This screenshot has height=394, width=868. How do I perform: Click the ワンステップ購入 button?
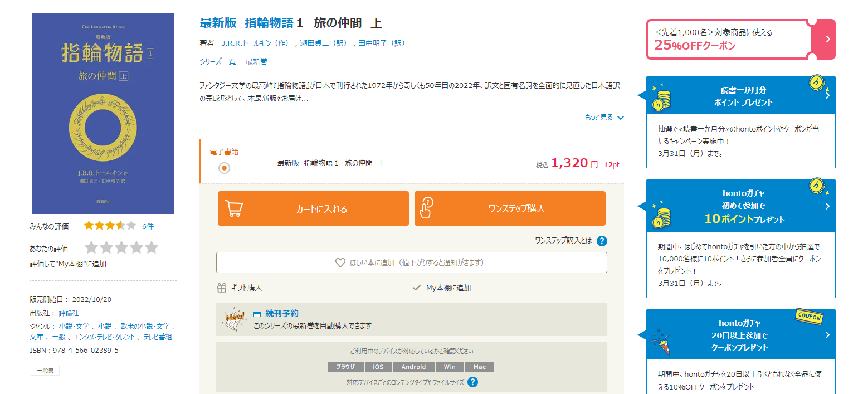(x=510, y=208)
